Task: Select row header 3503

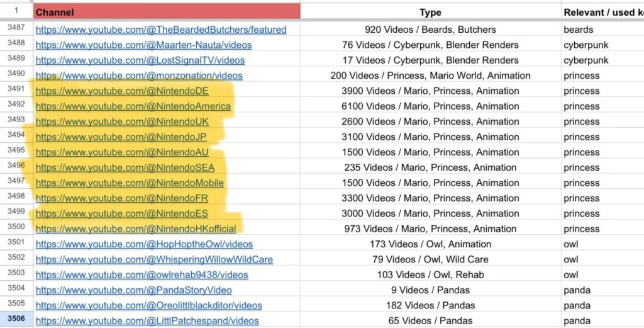Action: point(16,273)
